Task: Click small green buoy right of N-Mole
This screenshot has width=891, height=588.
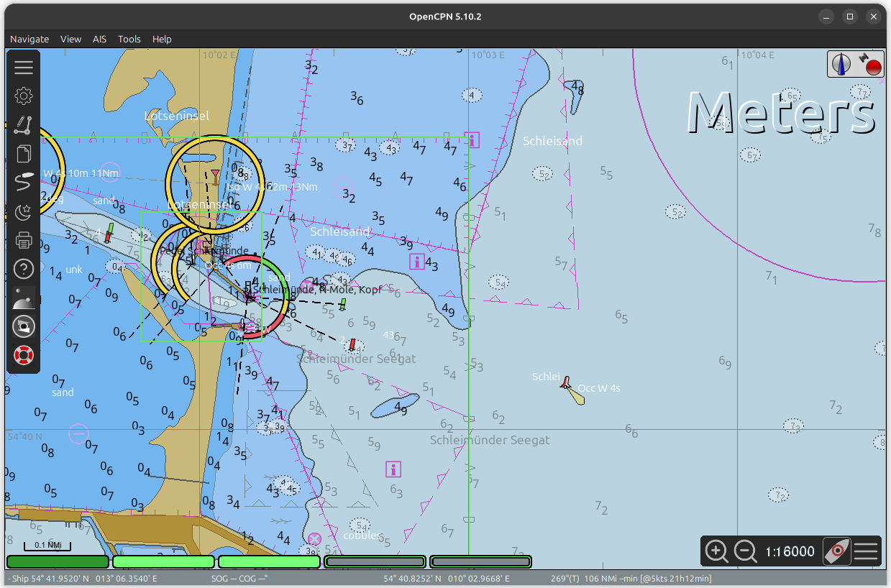Action: point(343,304)
